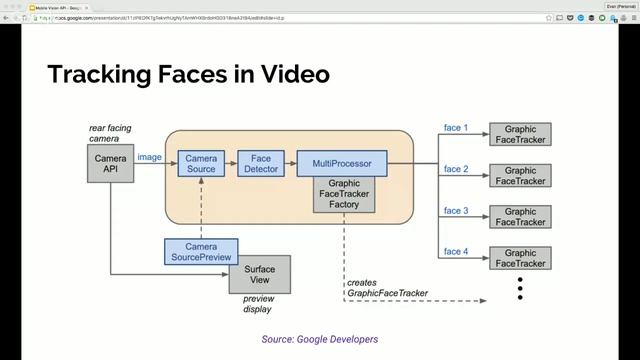Close the Mobile Vision API tab

click(87, 8)
